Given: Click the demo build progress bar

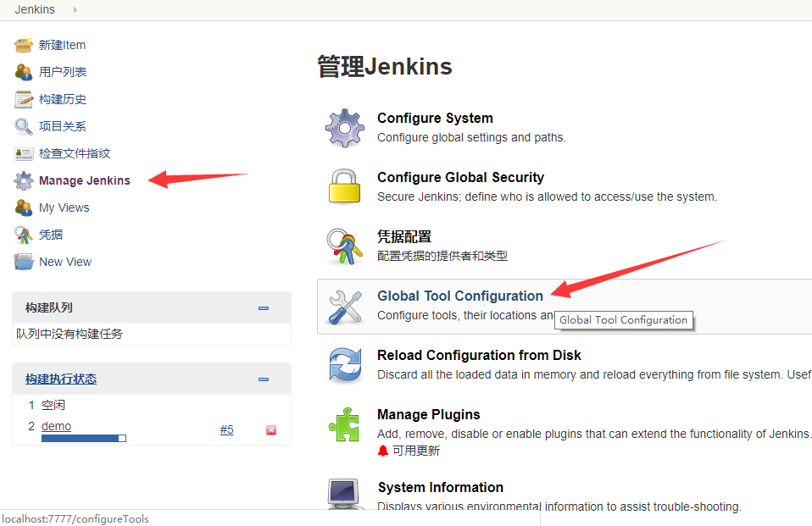Looking at the screenshot, I should [84, 439].
